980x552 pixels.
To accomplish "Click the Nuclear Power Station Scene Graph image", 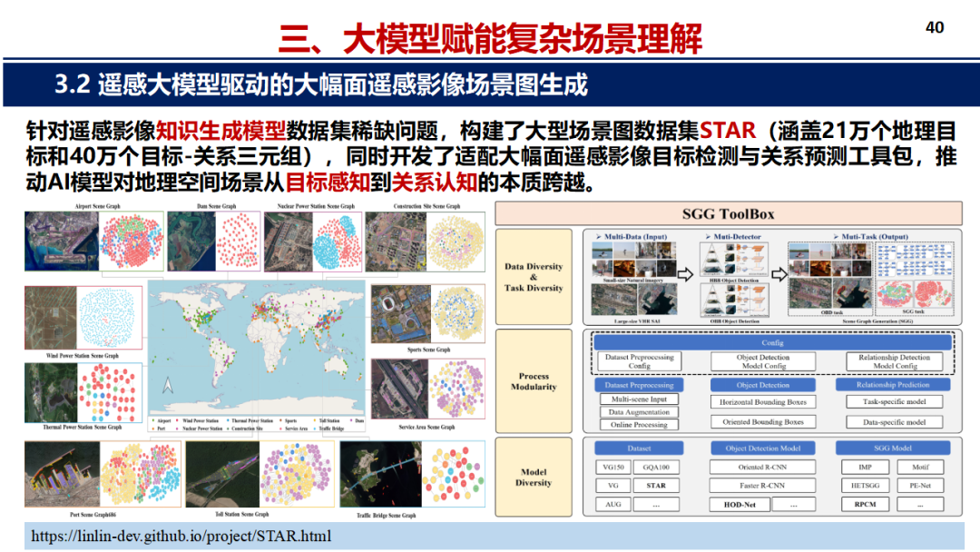I will [x=313, y=241].
